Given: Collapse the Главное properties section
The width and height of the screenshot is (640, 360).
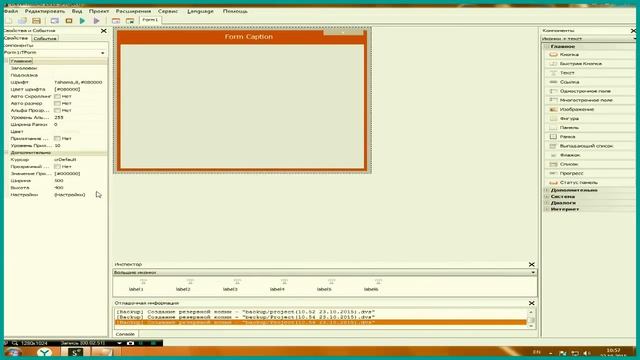Looking at the screenshot, I should (x=7, y=61).
